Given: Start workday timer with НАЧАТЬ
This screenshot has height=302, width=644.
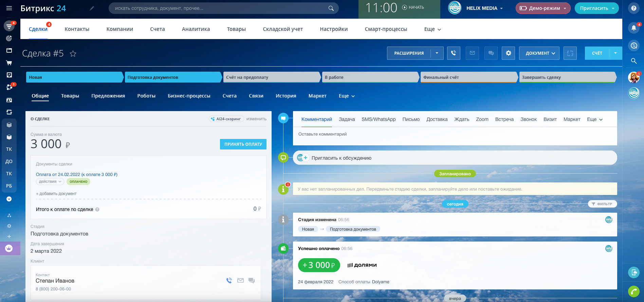Looking at the screenshot, I should pos(413,7).
